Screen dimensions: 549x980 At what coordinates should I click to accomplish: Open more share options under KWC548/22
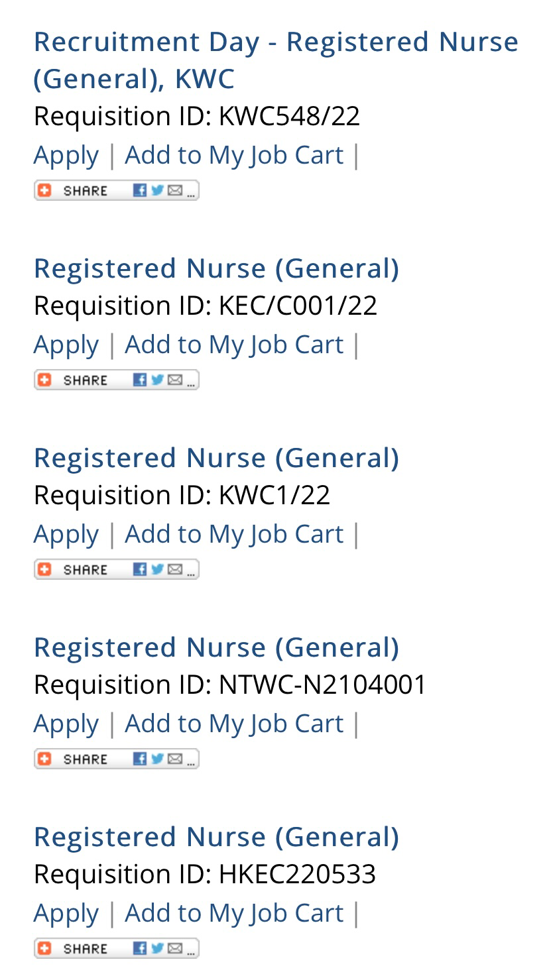[x=191, y=191]
